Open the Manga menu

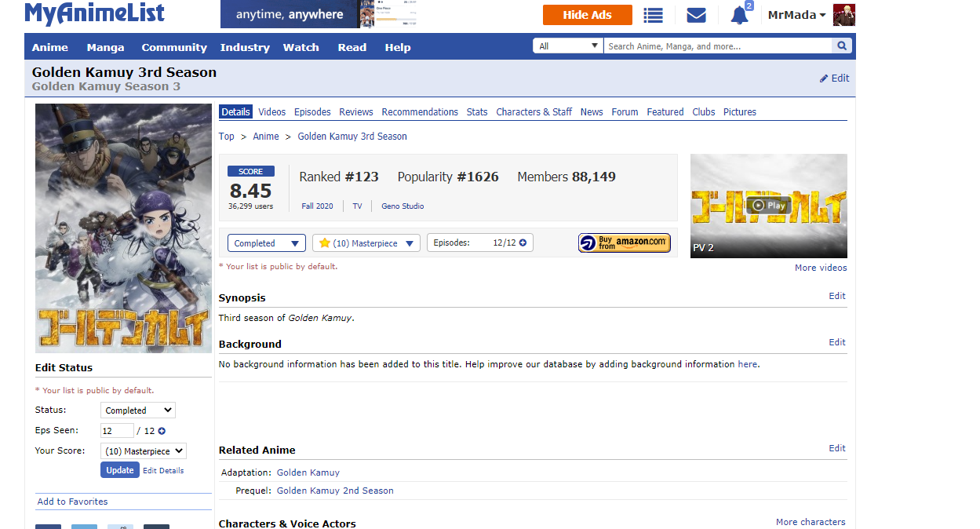[105, 47]
